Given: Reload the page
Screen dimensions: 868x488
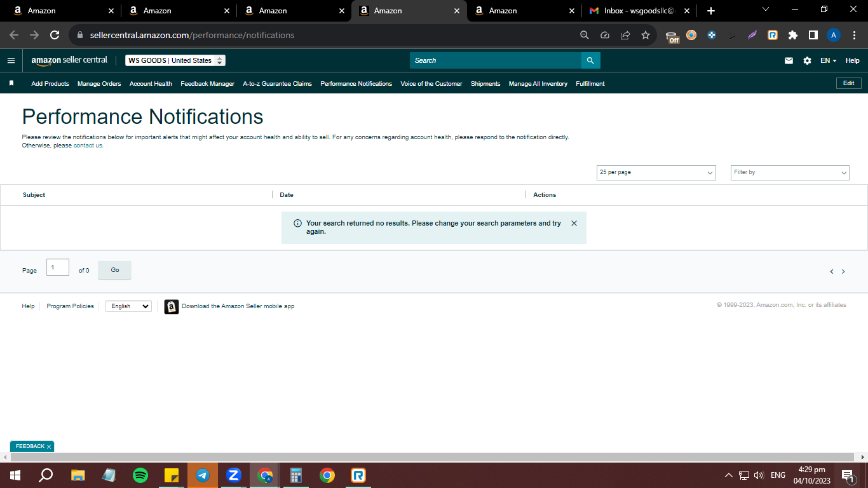Looking at the screenshot, I should pyautogui.click(x=55, y=35).
